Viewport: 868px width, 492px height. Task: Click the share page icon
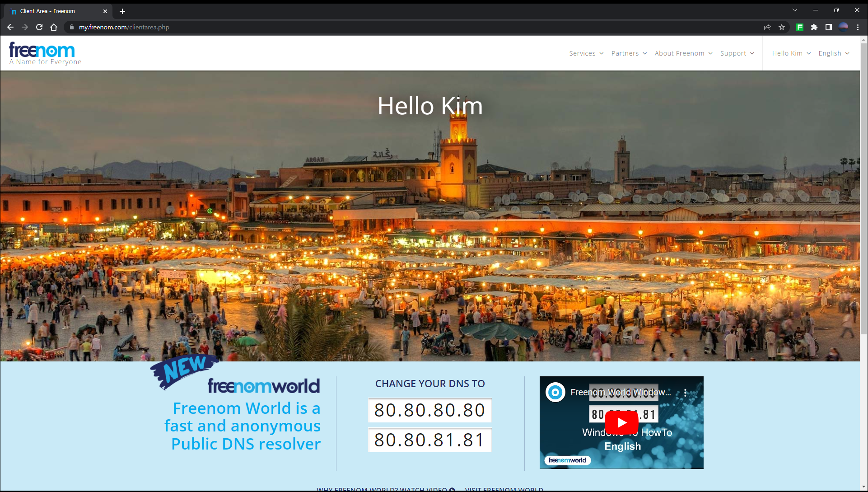767,27
